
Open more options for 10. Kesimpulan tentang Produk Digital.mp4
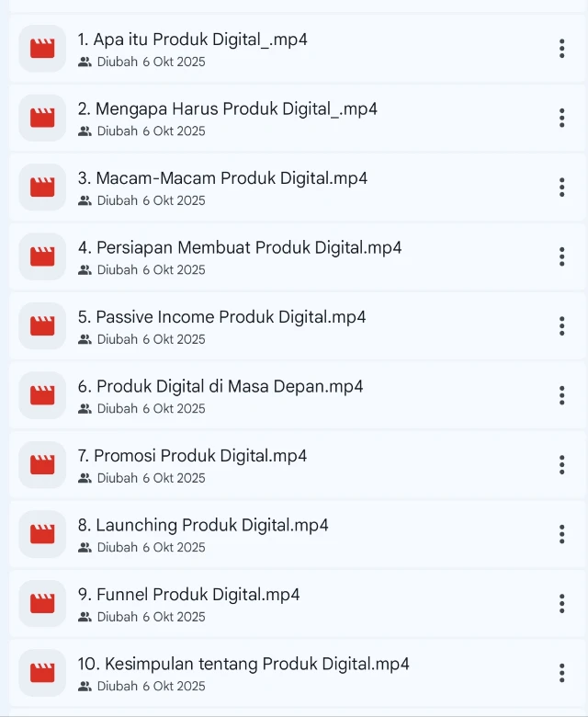tap(561, 673)
